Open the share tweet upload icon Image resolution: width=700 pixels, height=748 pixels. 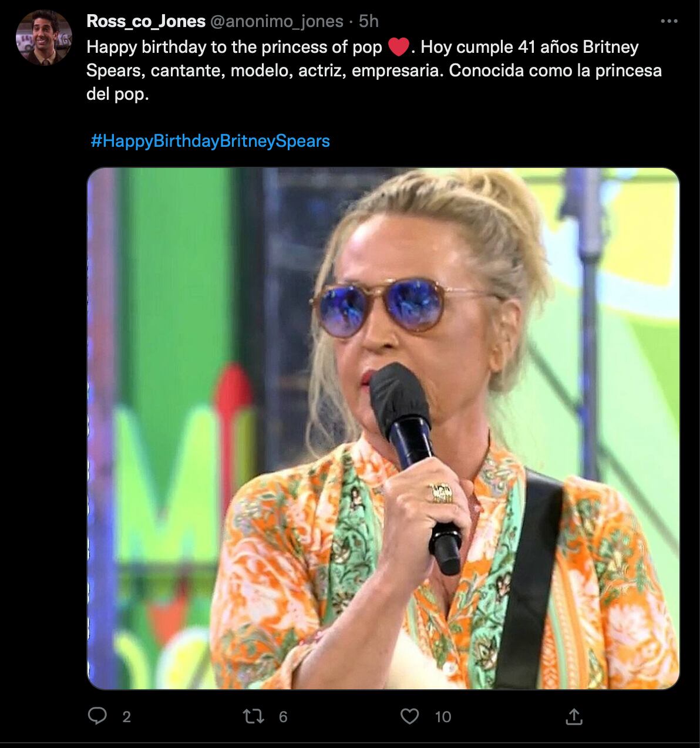coord(573,716)
